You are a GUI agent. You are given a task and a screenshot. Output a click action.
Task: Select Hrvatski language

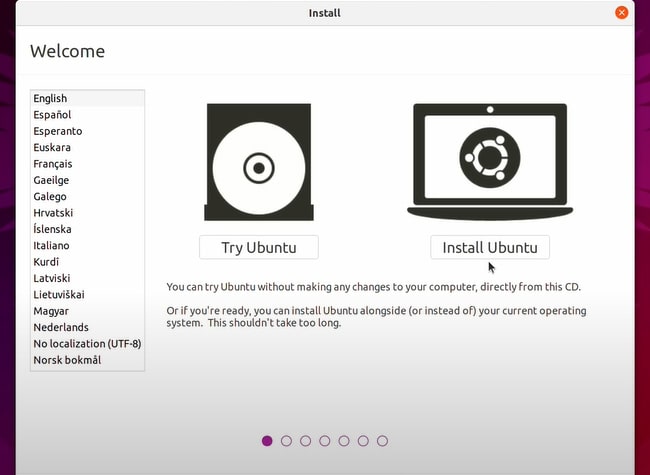pyautogui.click(x=87, y=213)
